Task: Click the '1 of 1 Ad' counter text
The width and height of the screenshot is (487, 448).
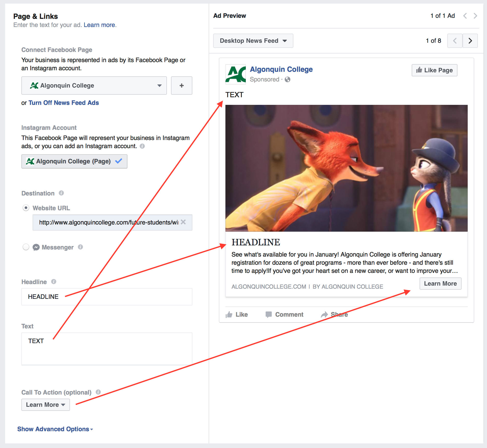Action: (442, 16)
